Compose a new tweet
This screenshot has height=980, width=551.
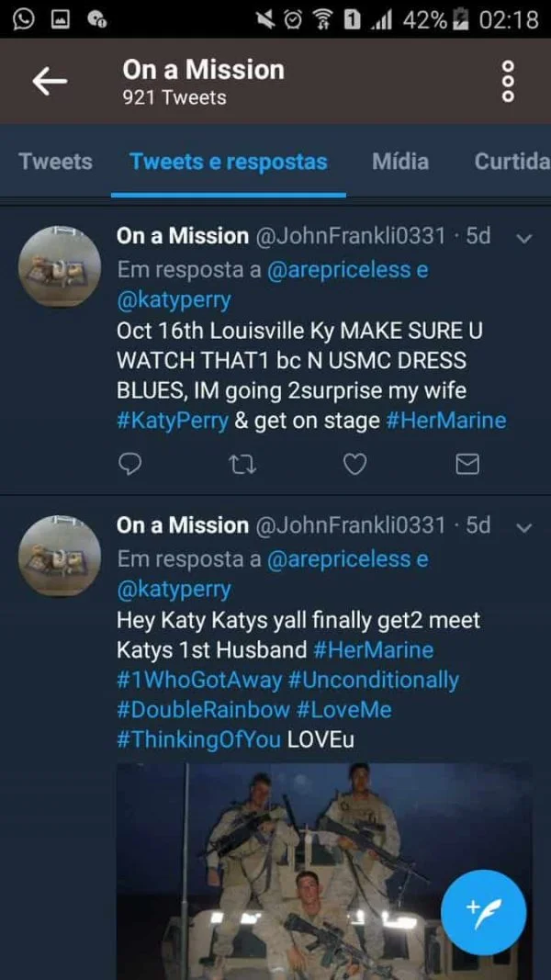tap(483, 912)
